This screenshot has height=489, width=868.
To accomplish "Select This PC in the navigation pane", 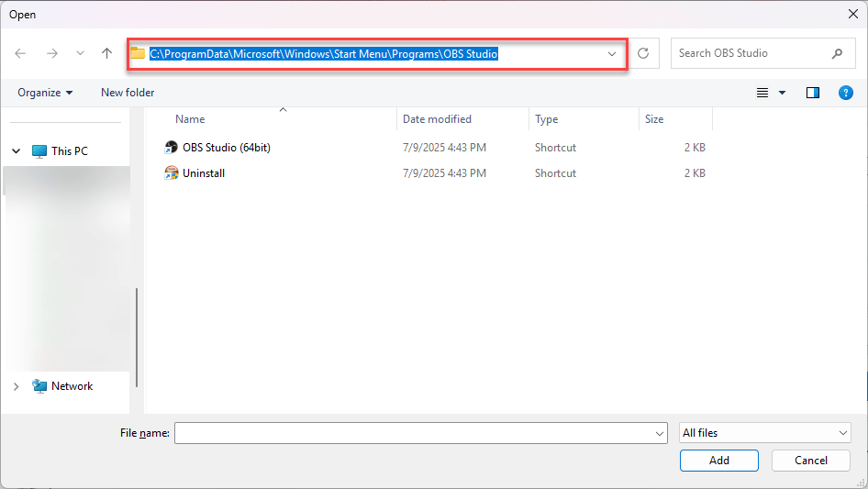I will (x=69, y=150).
